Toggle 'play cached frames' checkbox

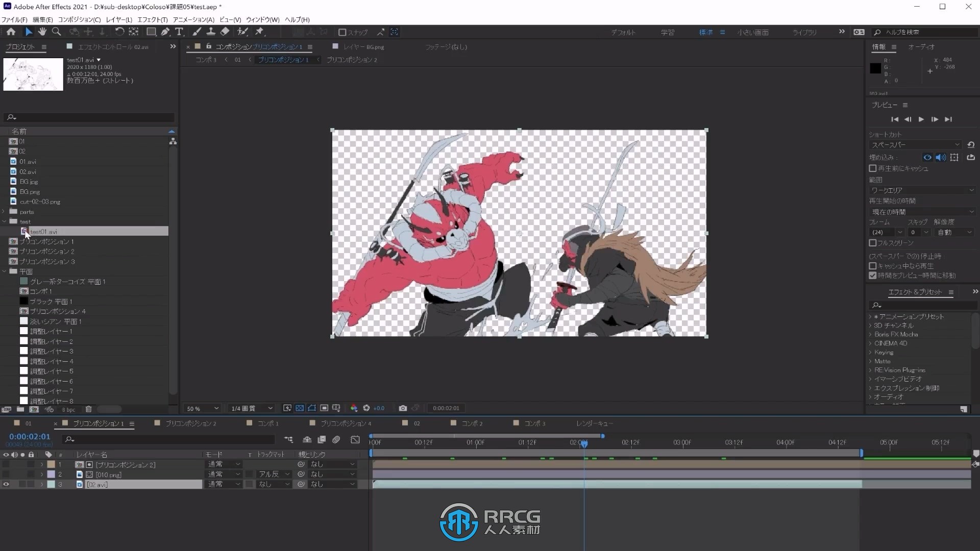873,266
